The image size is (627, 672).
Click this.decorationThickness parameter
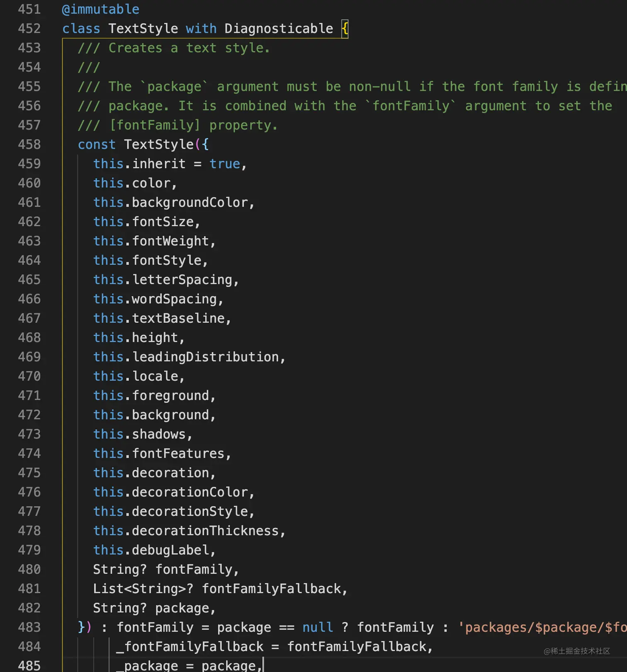pos(186,531)
